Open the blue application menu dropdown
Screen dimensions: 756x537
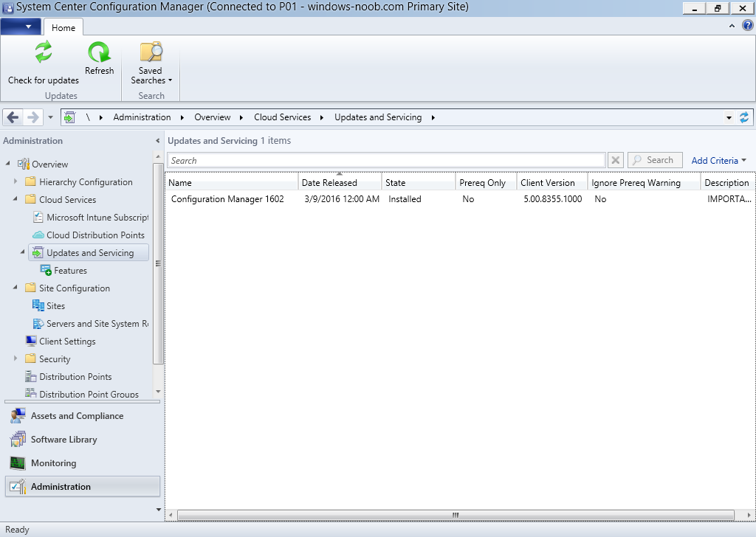coord(21,27)
